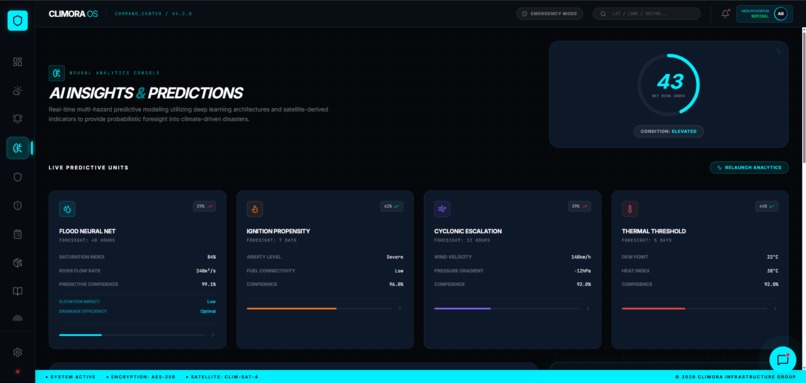Click the 62% trend badge on Ignition card
This screenshot has height=383, width=806.
pyautogui.click(x=392, y=206)
